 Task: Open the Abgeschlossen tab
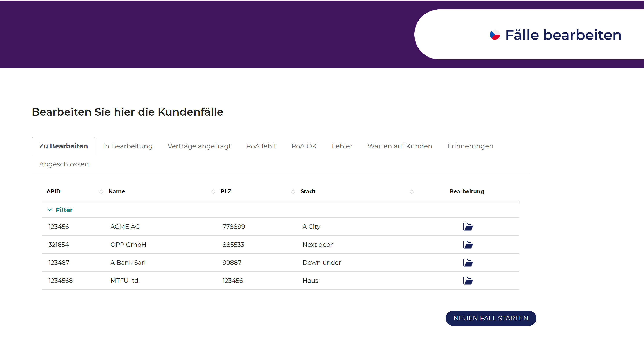tap(64, 164)
